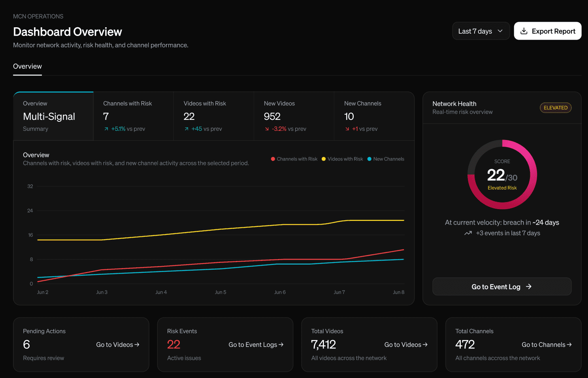Viewport: 588px width, 378px height.
Task: Select the Multi-Signal Summary card
Action: point(53,116)
